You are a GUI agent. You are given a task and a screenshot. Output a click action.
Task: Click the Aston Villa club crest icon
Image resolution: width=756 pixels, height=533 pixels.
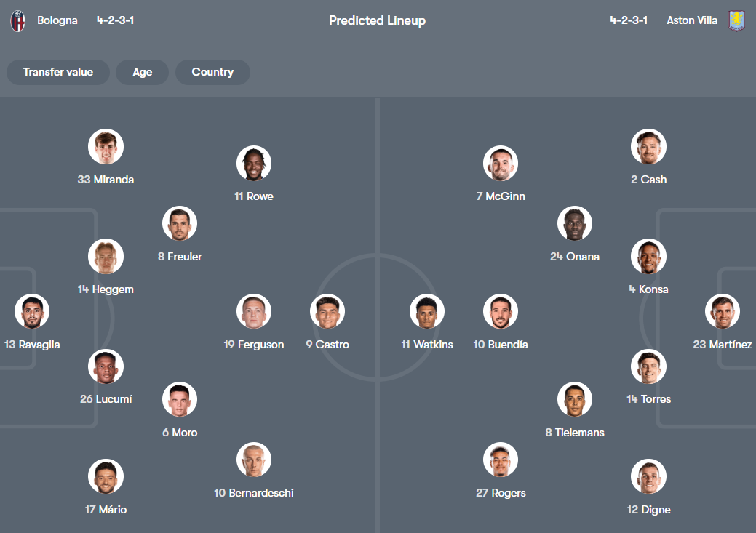coord(737,20)
